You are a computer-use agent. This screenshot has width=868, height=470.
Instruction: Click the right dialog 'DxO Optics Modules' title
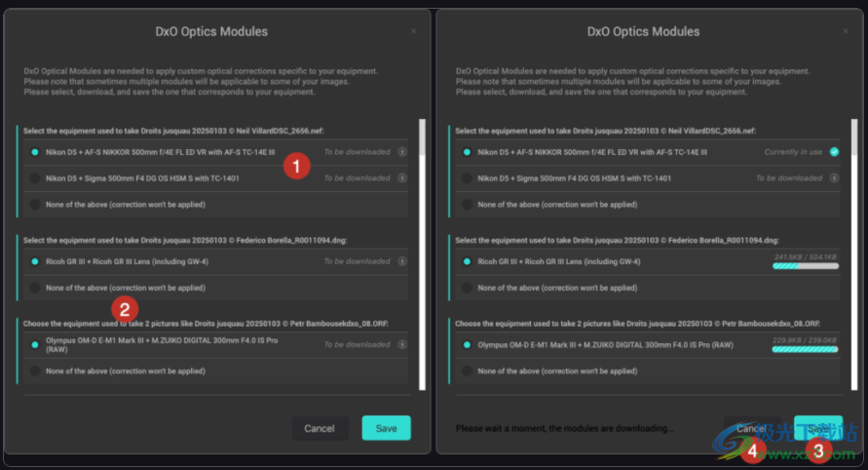pos(643,31)
